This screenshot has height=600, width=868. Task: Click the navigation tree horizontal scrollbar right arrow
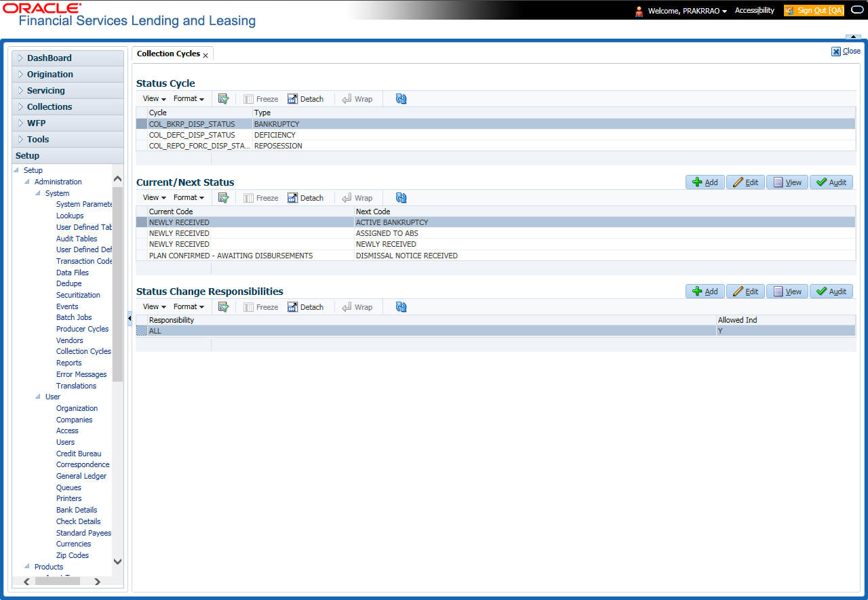click(x=97, y=581)
